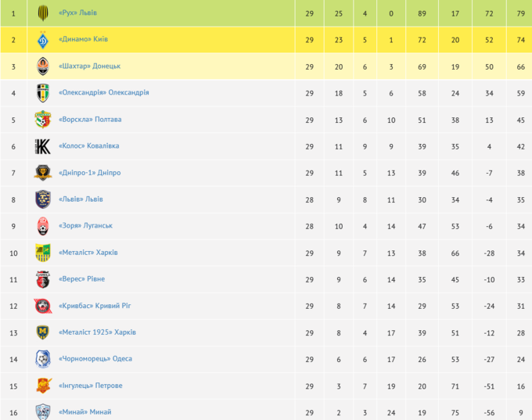Click the Metalist Kharkiv yellow crest
Screen dimensions: 532x420
point(43,253)
